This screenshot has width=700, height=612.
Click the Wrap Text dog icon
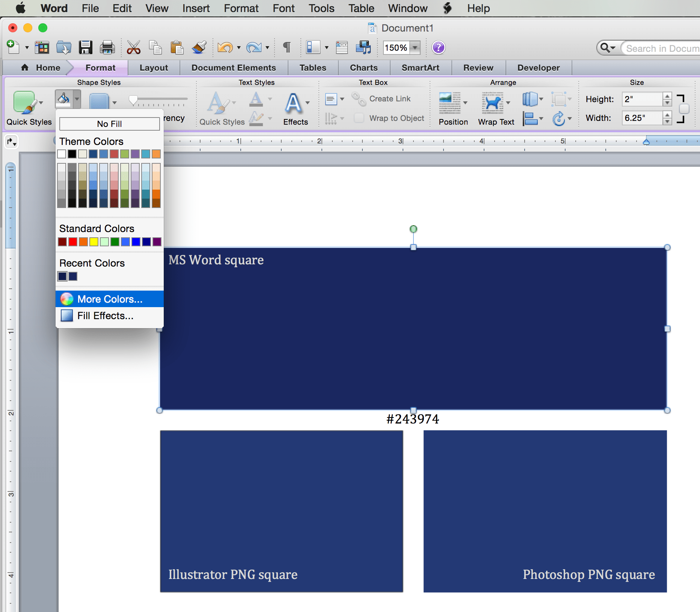point(492,103)
